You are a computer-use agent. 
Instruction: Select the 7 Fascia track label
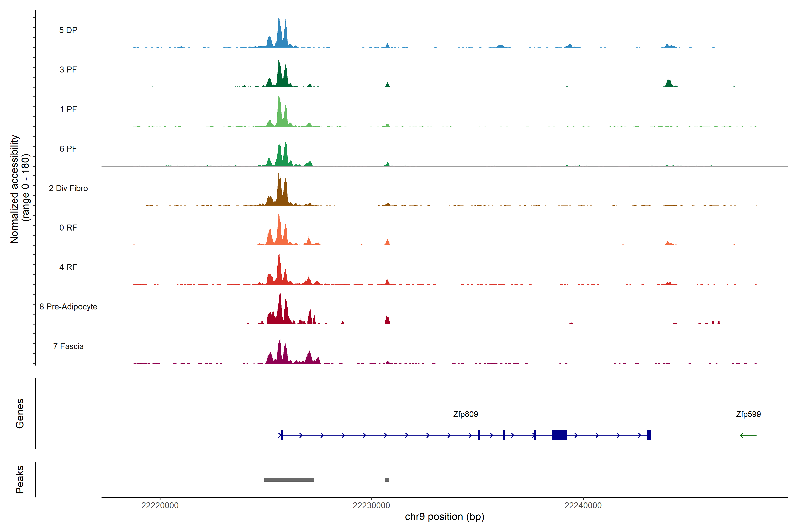68,346
